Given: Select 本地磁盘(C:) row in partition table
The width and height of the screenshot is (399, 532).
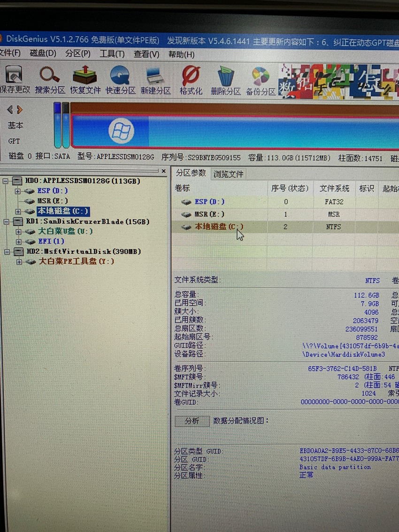Looking at the screenshot, I should tap(285, 227).
